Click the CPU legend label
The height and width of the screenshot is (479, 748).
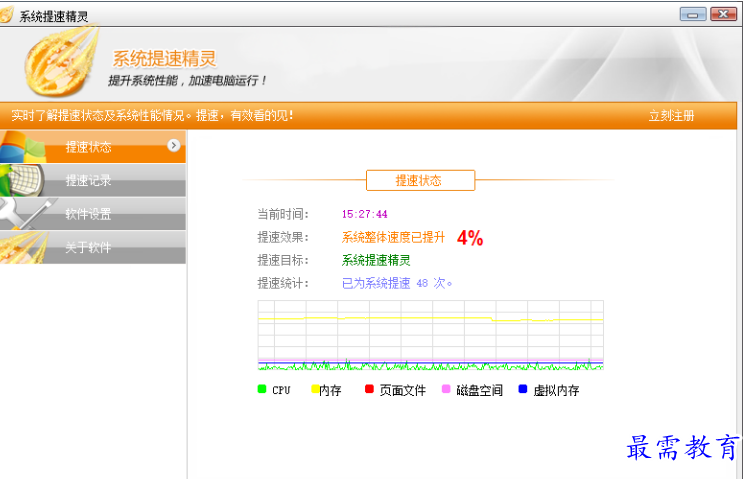click(281, 390)
